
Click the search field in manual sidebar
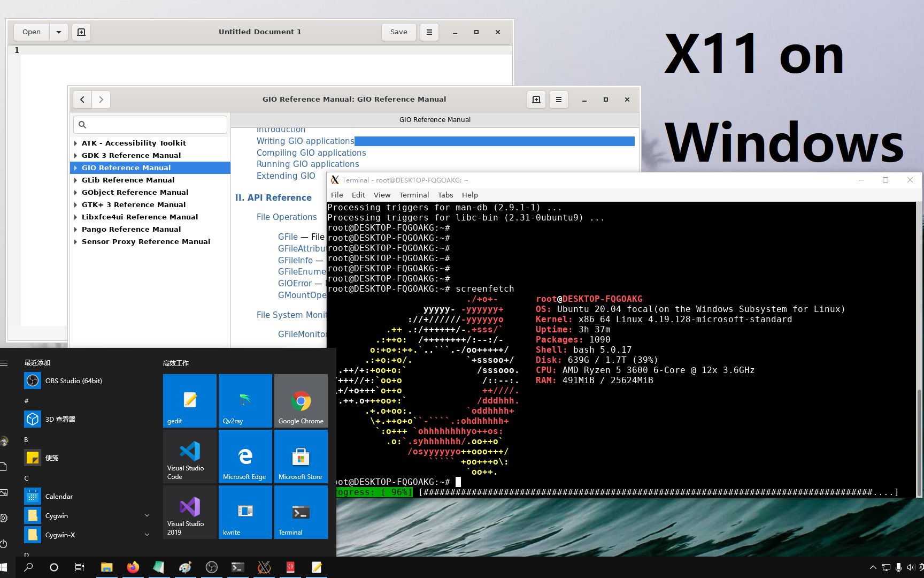(150, 125)
